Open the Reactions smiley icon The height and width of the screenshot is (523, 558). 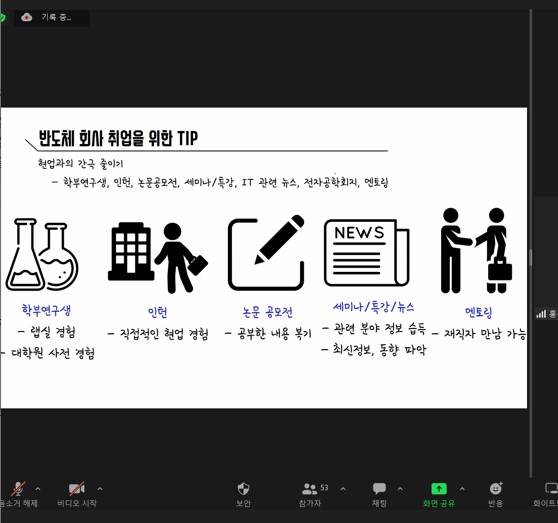(x=496, y=488)
